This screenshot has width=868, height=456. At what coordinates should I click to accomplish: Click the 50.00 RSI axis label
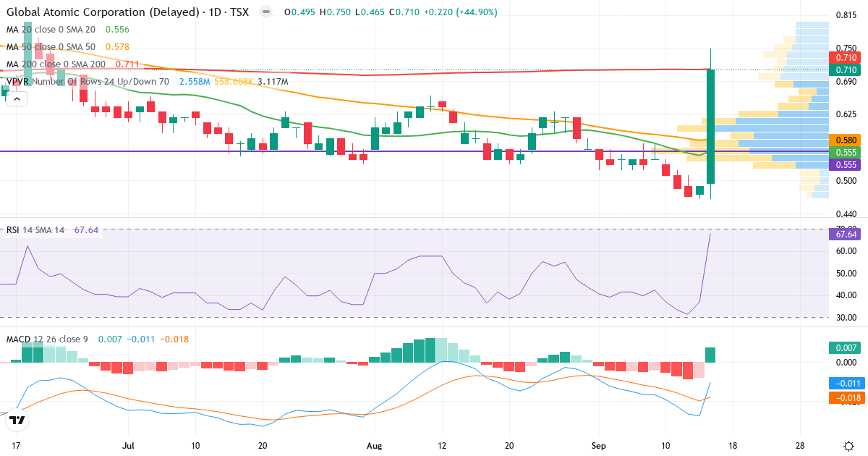tap(846, 274)
